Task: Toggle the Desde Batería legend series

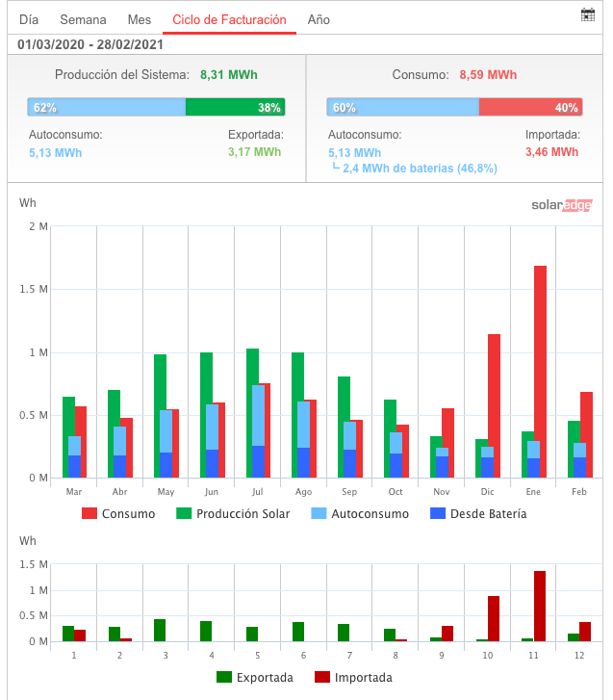Action: [x=478, y=513]
